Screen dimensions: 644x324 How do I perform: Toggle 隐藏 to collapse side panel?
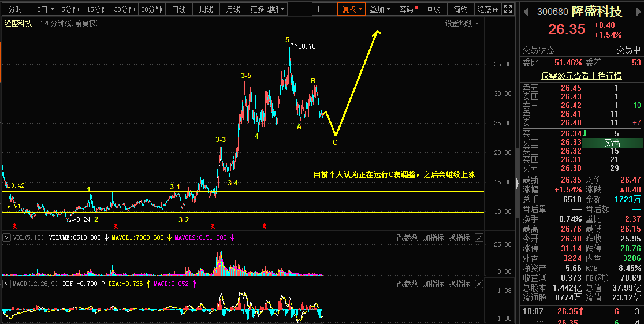488,9
